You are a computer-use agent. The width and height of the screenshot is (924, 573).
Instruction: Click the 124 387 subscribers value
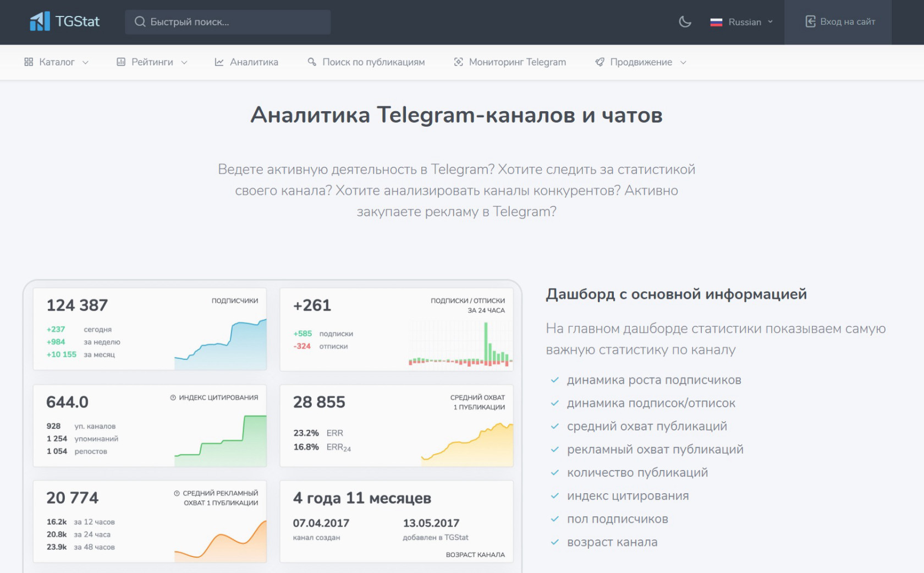77,305
